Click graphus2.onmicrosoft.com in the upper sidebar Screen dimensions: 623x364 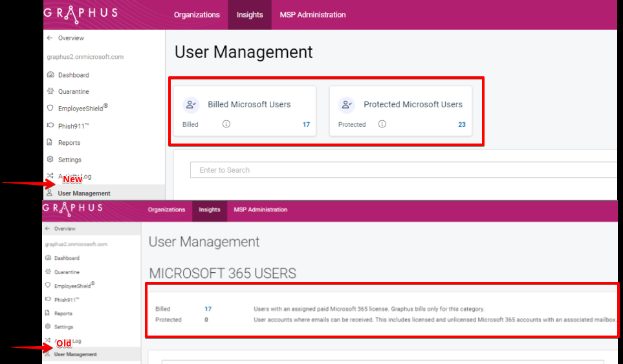pos(85,57)
